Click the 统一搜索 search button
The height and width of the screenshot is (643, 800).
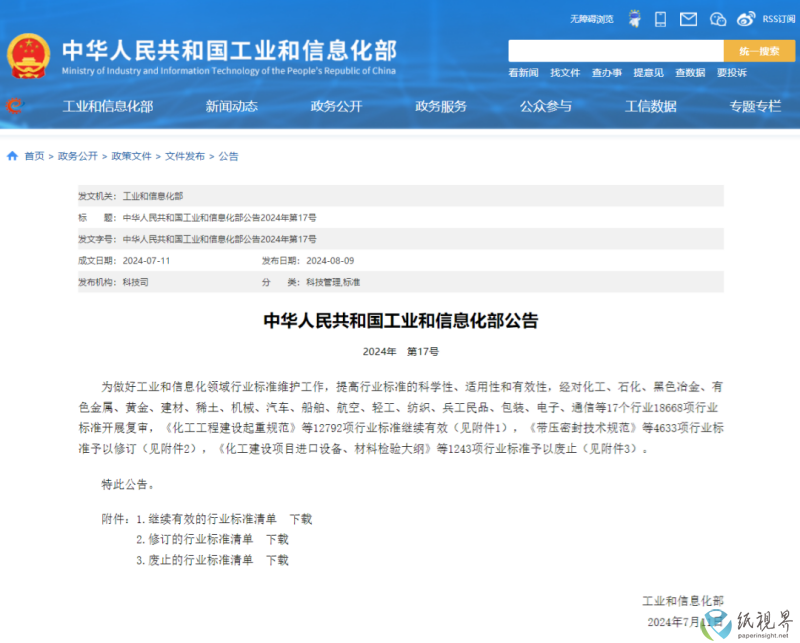click(759, 51)
